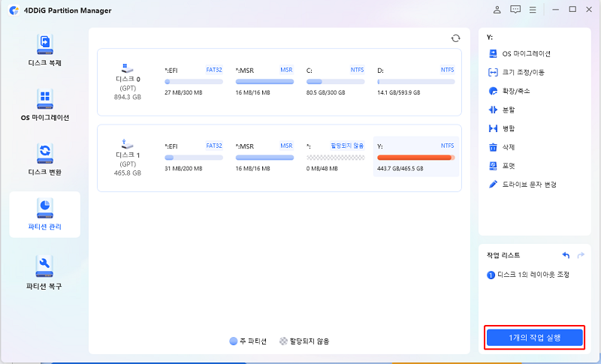Click the C: usage bar

[335, 82]
